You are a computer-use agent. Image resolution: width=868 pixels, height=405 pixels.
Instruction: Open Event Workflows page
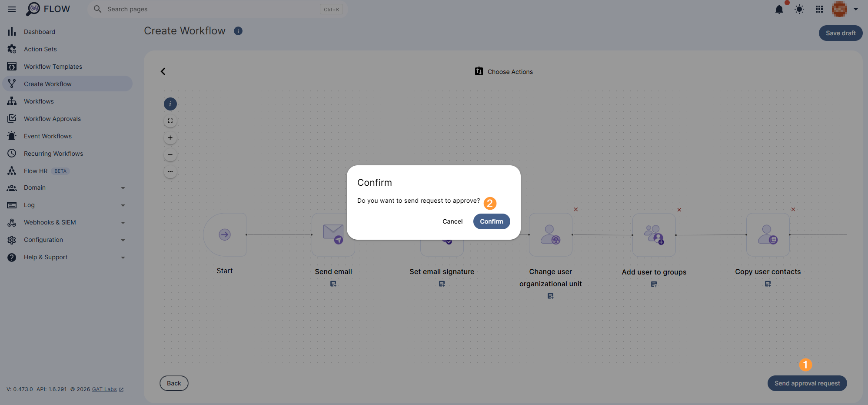pos(67,136)
